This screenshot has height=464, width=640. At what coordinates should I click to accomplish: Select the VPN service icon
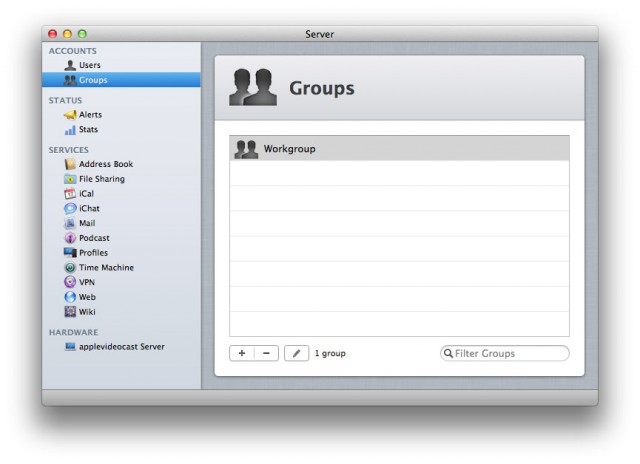pyautogui.click(x=70, y=282)
